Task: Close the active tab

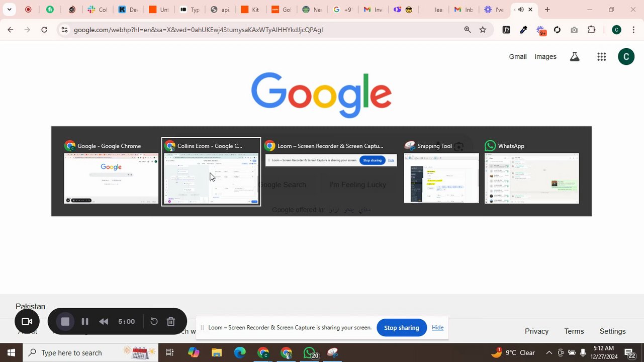Action: tap(530, 10)
